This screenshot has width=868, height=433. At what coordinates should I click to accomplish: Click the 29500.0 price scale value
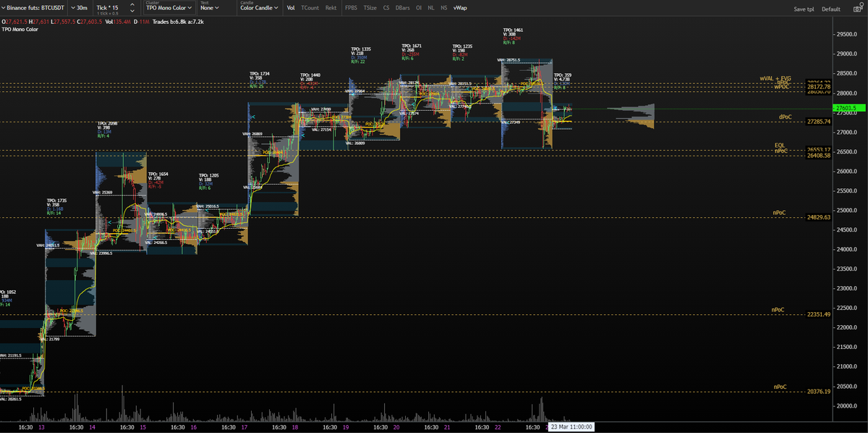[x=847, y=34]
